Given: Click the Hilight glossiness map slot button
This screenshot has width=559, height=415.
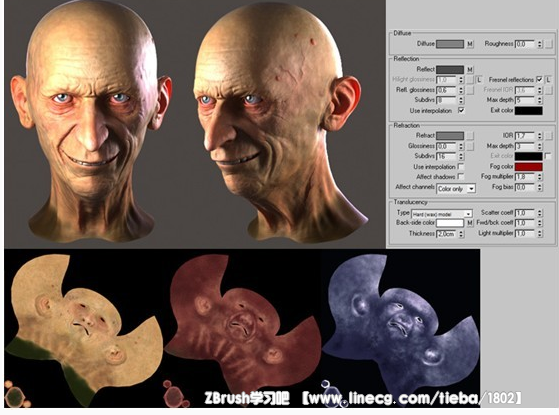Looking at the screenshot, I should click(x=470, y=80).
